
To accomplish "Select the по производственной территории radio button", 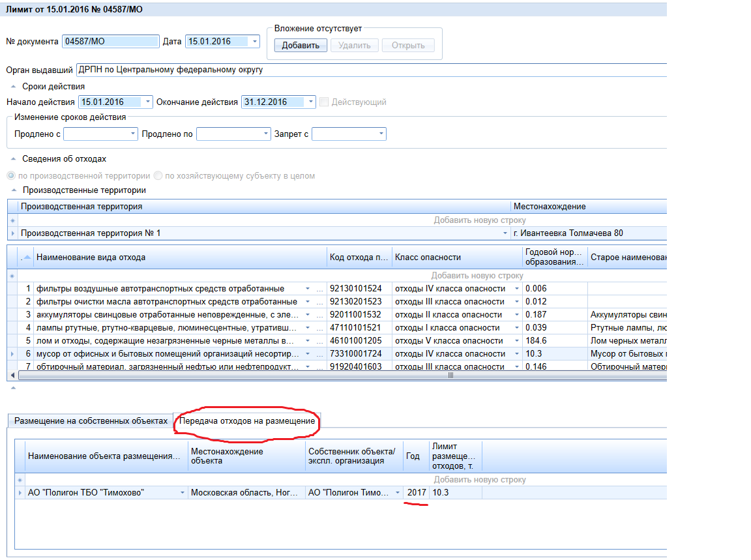I will click(10, 175).
